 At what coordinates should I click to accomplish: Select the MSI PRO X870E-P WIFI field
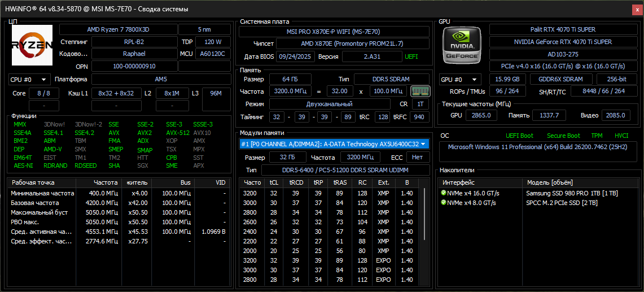(334, 32)
